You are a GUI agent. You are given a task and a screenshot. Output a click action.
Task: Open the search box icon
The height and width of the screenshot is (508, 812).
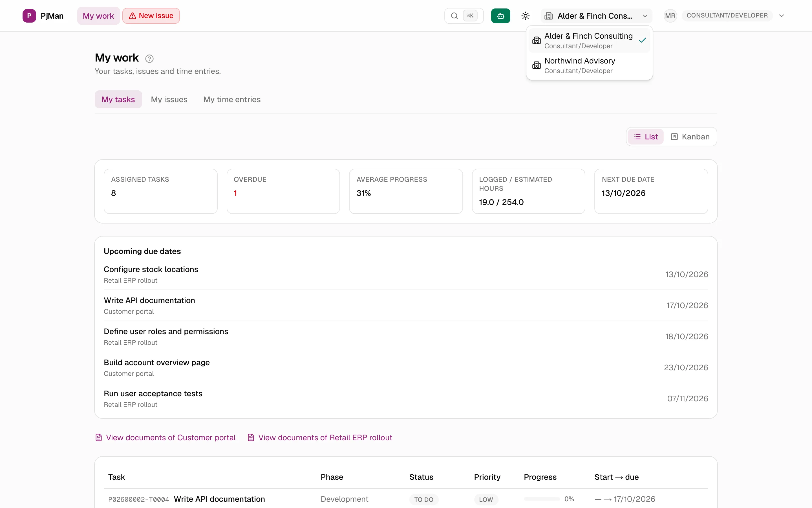coord(454,16)
